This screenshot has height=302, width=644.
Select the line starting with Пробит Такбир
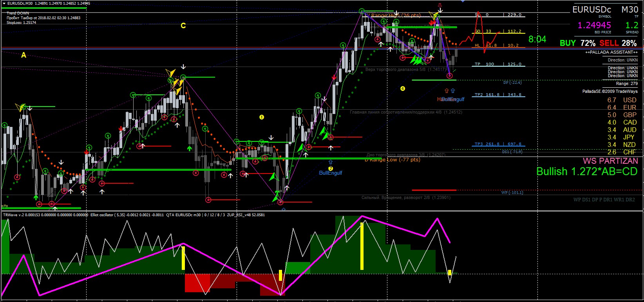[43, 18]
